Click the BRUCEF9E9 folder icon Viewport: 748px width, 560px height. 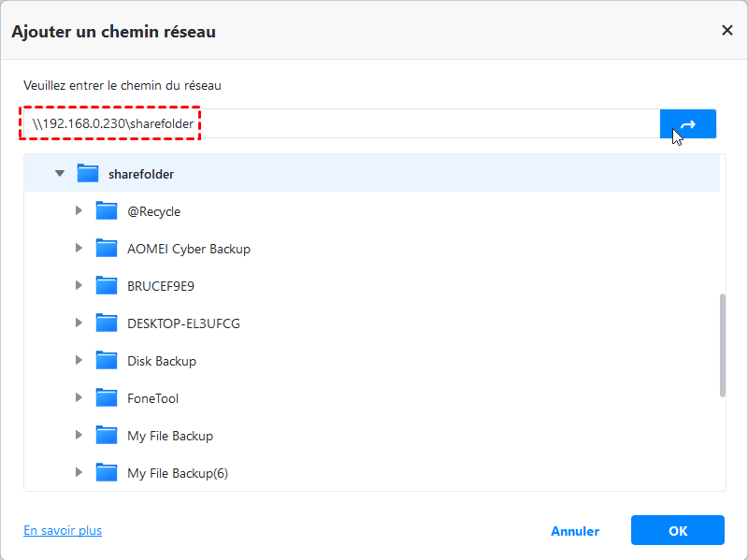tap(107, 286)
